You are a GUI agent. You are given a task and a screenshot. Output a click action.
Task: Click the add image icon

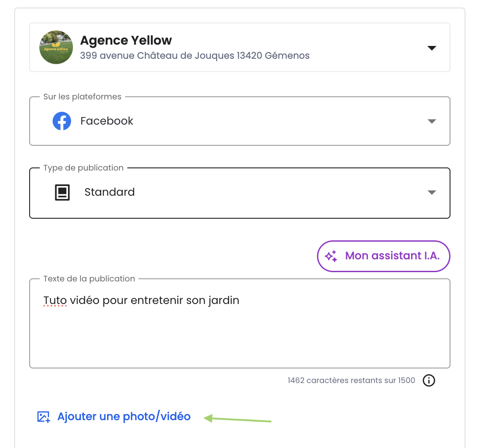pyautogui.click(x=43, y=417)
